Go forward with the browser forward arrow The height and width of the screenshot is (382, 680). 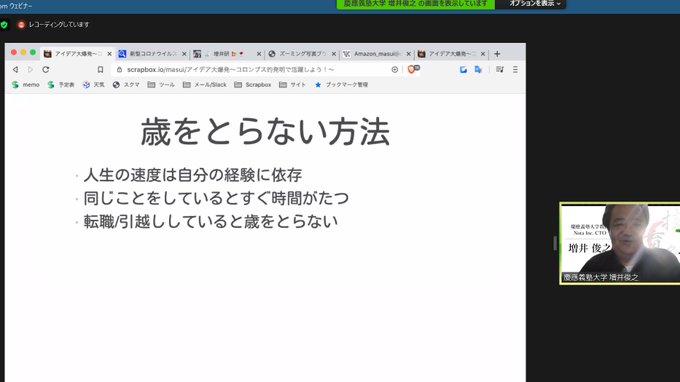click(30, 69)
